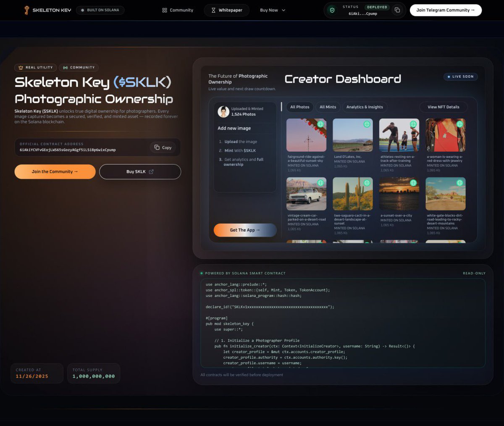Image resolution: width=504 pixels, height=426 pixels.
Task: Click the Skeleton Key logo icon
Action: [27, 10]
